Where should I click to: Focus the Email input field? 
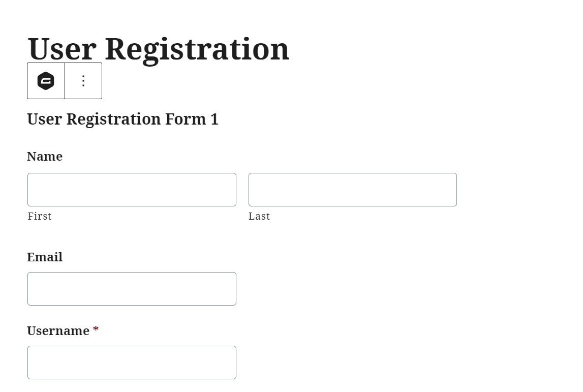click(131, 288)
